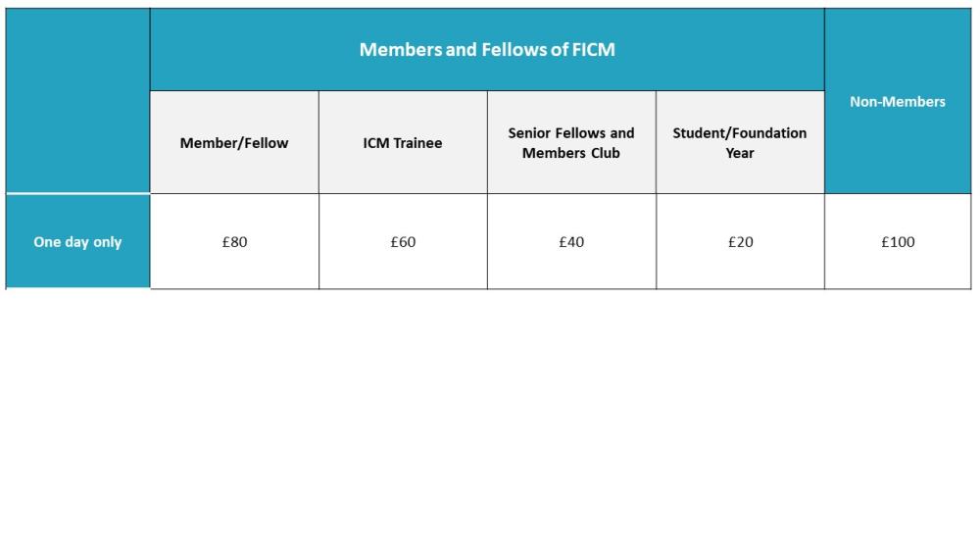Click the £20 Student price cell
This screenshot has height=552, width=980.
(740, 242)
